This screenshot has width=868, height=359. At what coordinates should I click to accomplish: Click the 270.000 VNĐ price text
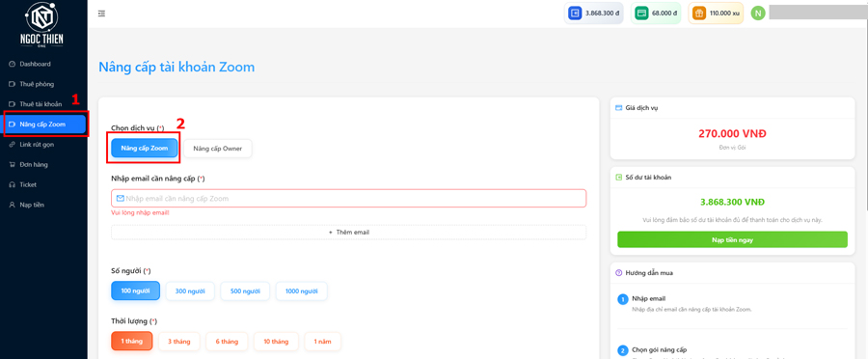(x=732, y=133)
